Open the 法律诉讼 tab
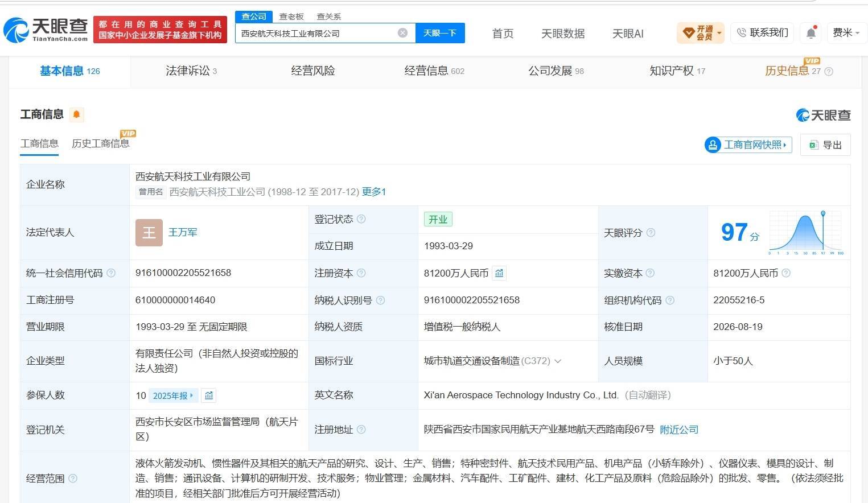Image resolution: width=868 pixels, height=503 pixels. [x=191, y=71]
